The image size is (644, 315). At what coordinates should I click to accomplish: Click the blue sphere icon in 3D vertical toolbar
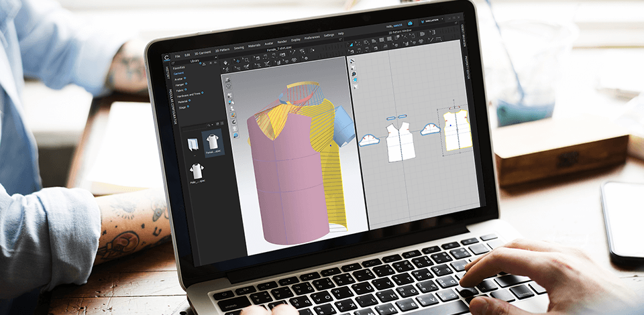click(x=235, y=135)
